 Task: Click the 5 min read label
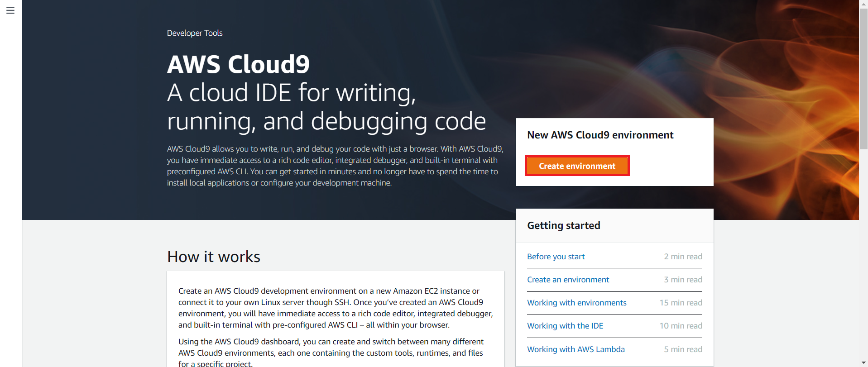683,349
